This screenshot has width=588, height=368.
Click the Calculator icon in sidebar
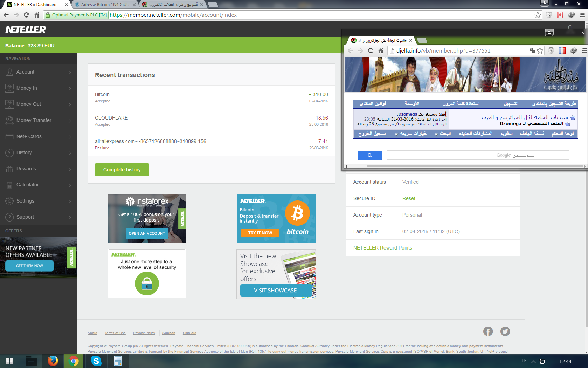point(9,185)
